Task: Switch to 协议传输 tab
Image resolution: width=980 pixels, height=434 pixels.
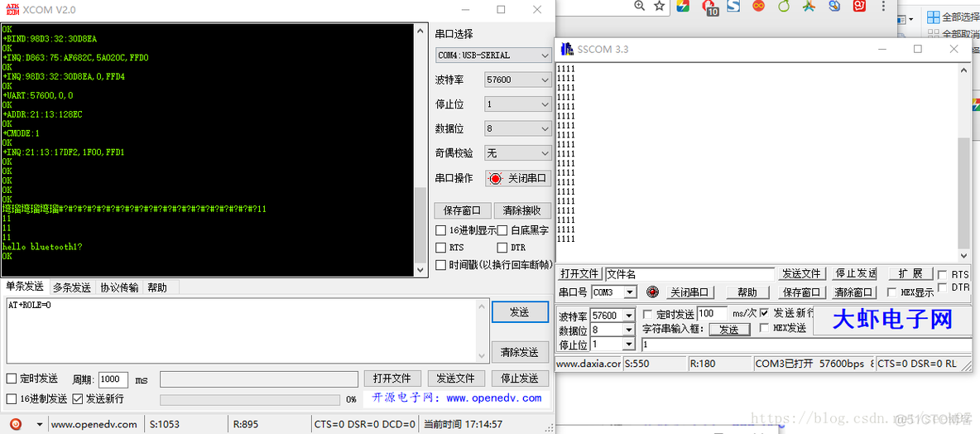Action: point(119,287)
